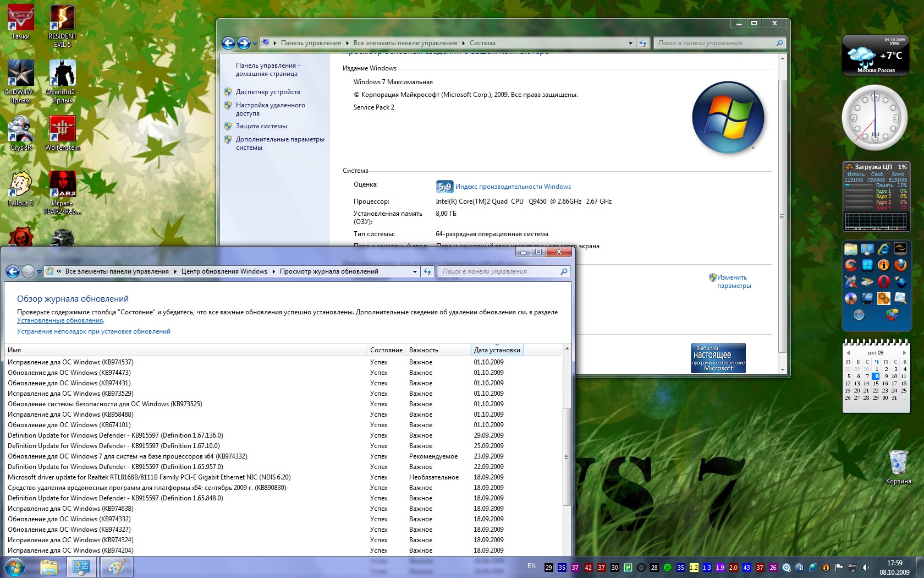This screenshot has height=578, width=924.
Task: Sort by Имя column header
Action: [x=186, y=350]
